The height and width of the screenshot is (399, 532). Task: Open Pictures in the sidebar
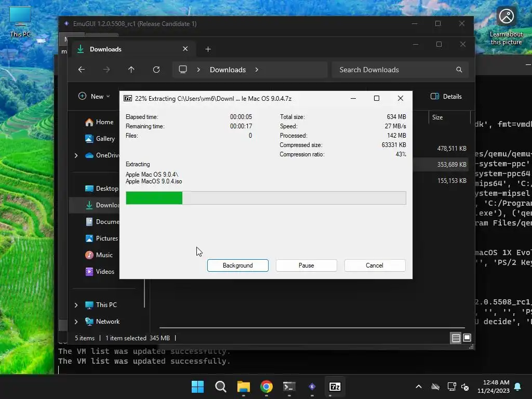(x=101, y=238)
